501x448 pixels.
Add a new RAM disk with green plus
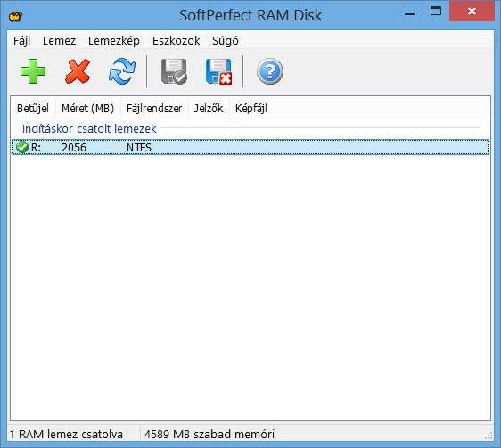point(33,71)
